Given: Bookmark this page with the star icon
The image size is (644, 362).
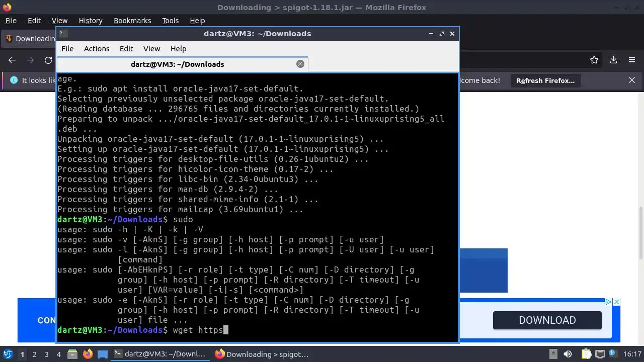Looking at the screenshot, I should coord(594,60).
